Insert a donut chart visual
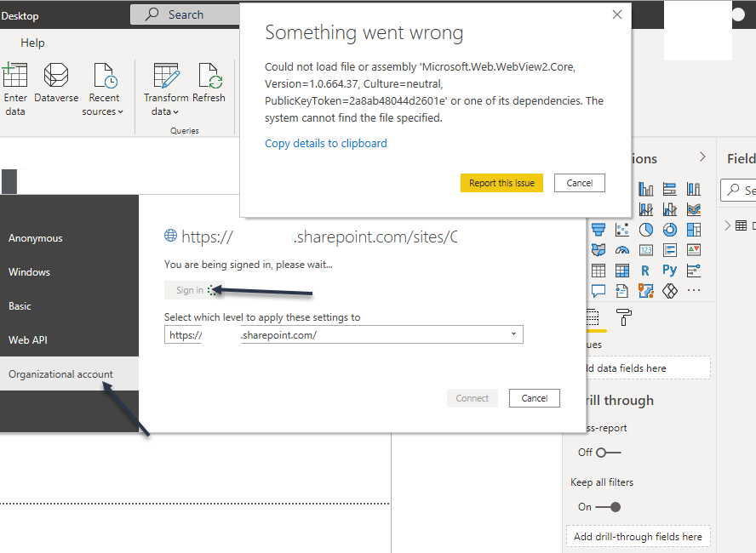This screenshot has width=756, height=553. click(670, 230)
